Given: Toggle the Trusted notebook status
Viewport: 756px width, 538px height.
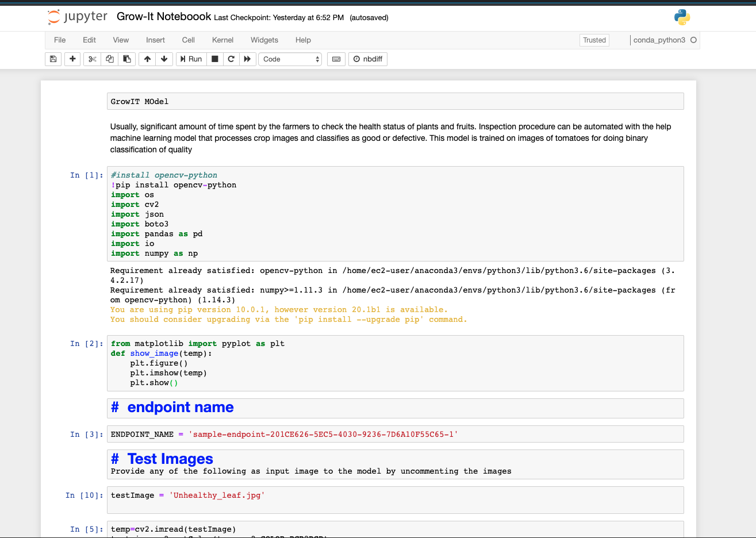Looking at the screenshot, I should point(594,40).
